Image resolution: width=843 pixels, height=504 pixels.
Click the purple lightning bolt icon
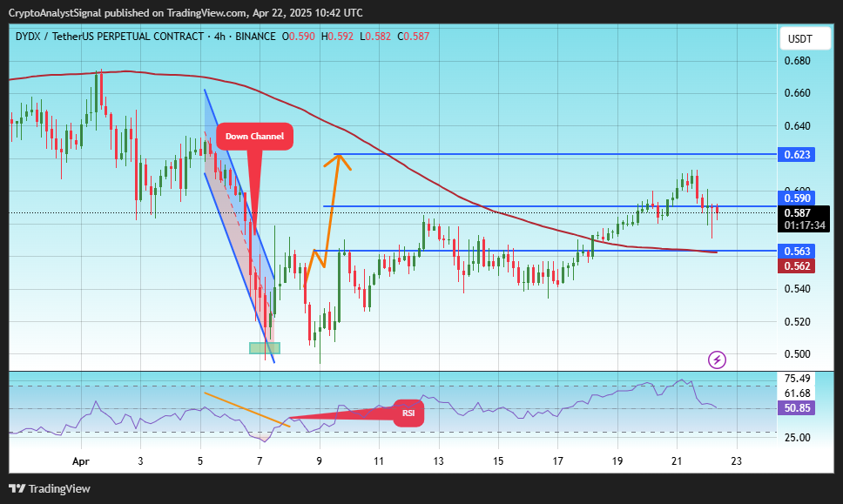[718, 360]
